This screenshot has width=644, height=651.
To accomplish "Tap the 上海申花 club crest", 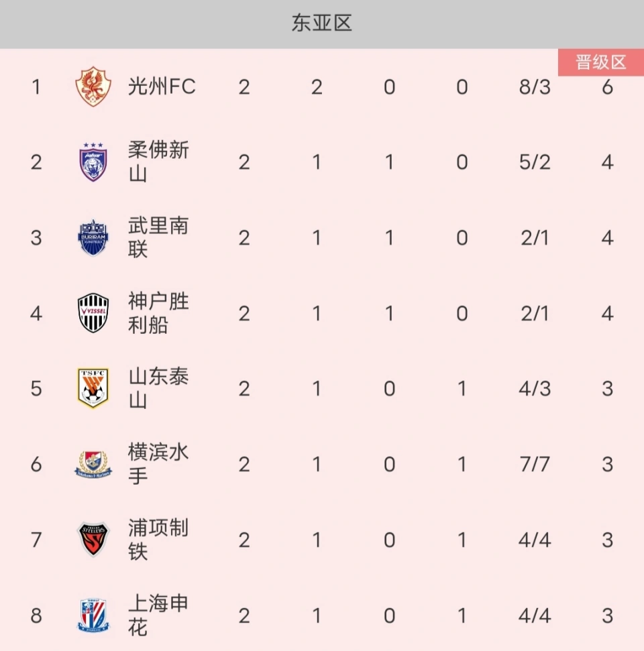I will click(93, 615).
